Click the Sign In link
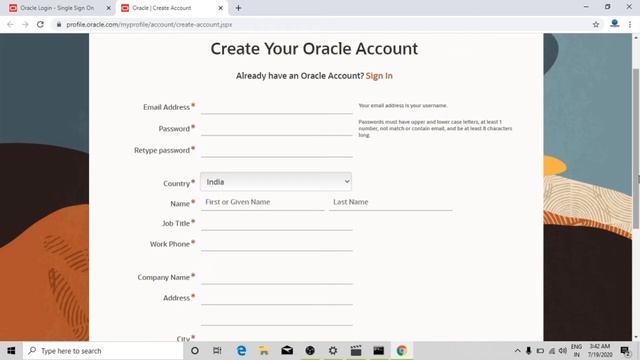Screen dimensions: 640x360 click(379, 76)
